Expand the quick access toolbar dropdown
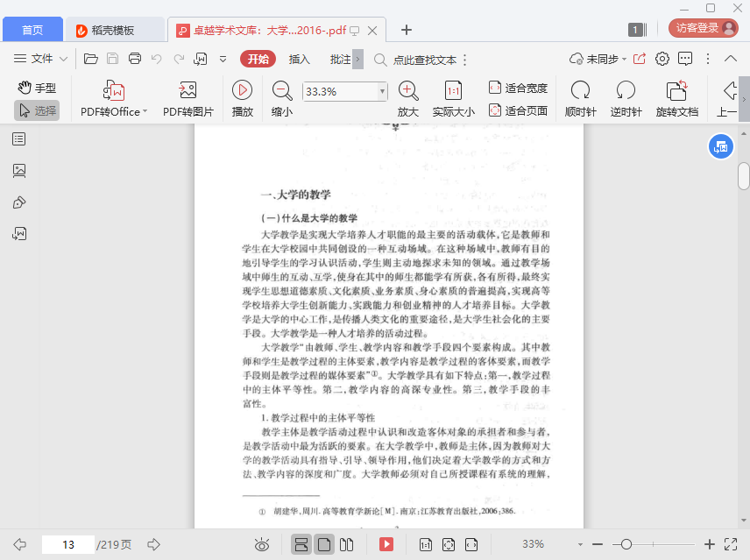Screen dimensions: 750x560 coord(223,60)
